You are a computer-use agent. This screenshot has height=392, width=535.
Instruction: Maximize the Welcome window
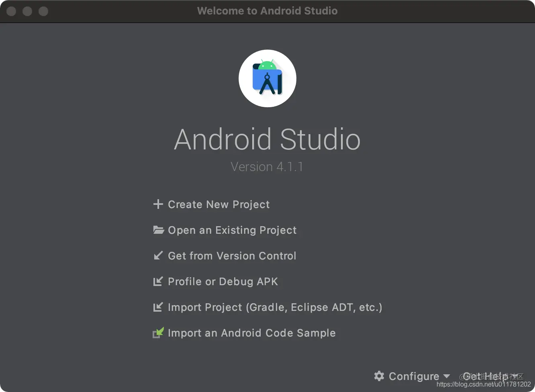[x=43, y=11]
